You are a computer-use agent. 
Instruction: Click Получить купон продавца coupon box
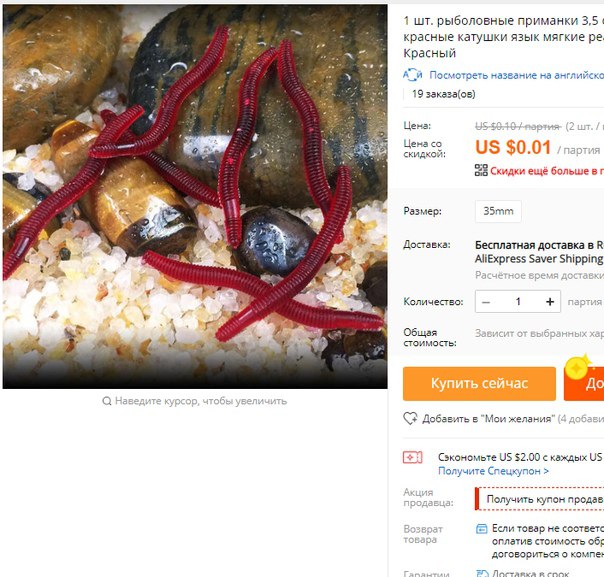coord(540,499)
